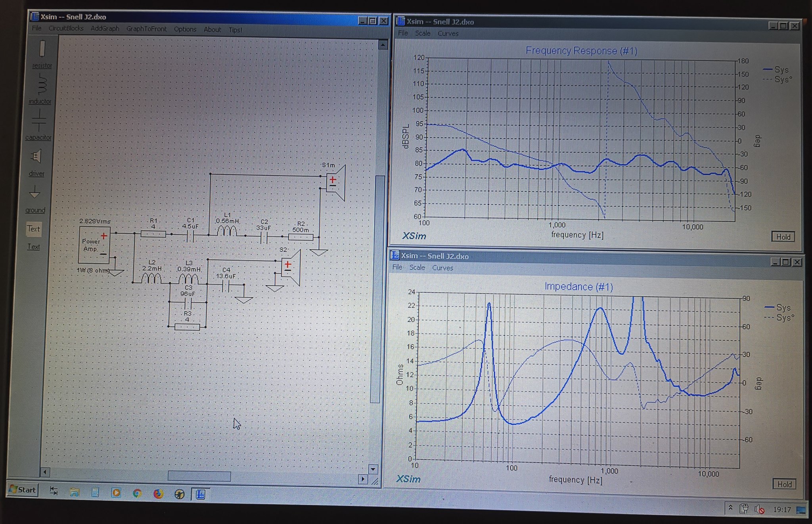Click the schematic scroll left arrow
This screenshot has height=524, width=812.
click(45, 472)
